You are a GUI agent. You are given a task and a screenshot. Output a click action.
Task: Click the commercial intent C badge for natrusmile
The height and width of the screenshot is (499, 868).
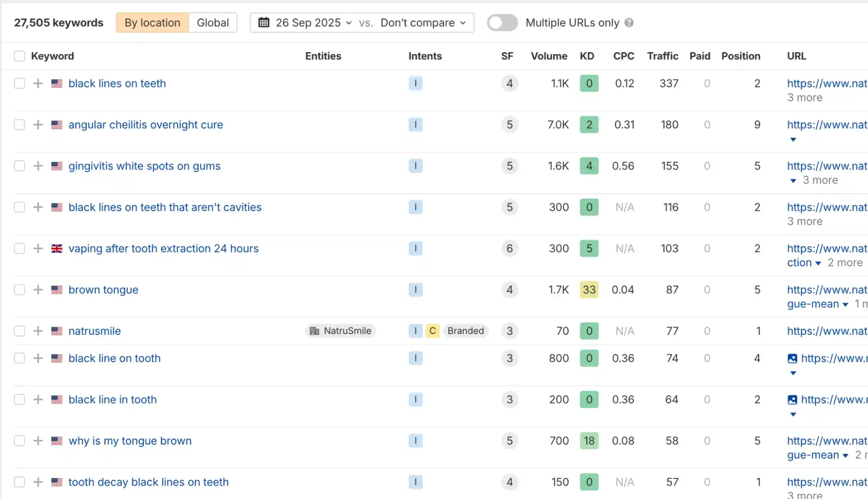432,331
